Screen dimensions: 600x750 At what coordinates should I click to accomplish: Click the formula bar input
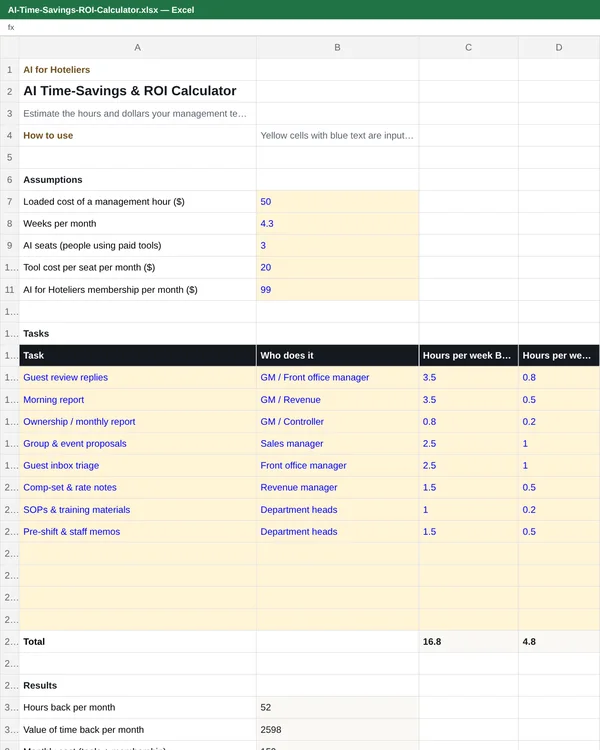[306, 27]
